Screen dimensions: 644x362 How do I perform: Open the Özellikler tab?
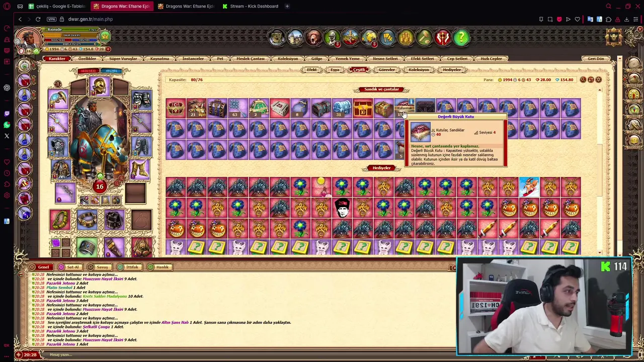(x=87, y=58)
